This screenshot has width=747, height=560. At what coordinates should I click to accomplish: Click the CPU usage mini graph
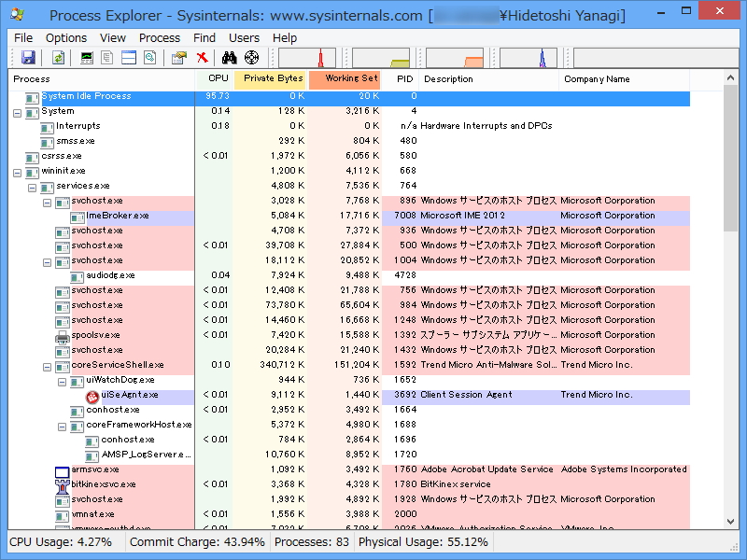308,57
